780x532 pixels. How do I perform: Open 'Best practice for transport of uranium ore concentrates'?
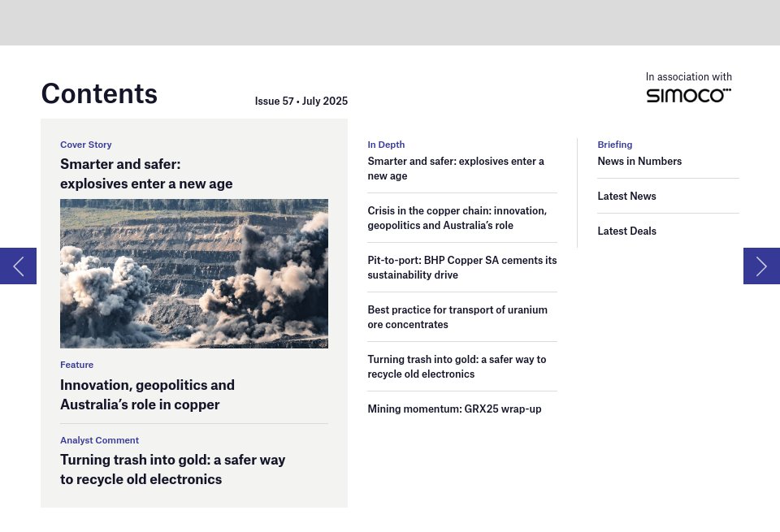pyautogui.click(x=457, y=317)
